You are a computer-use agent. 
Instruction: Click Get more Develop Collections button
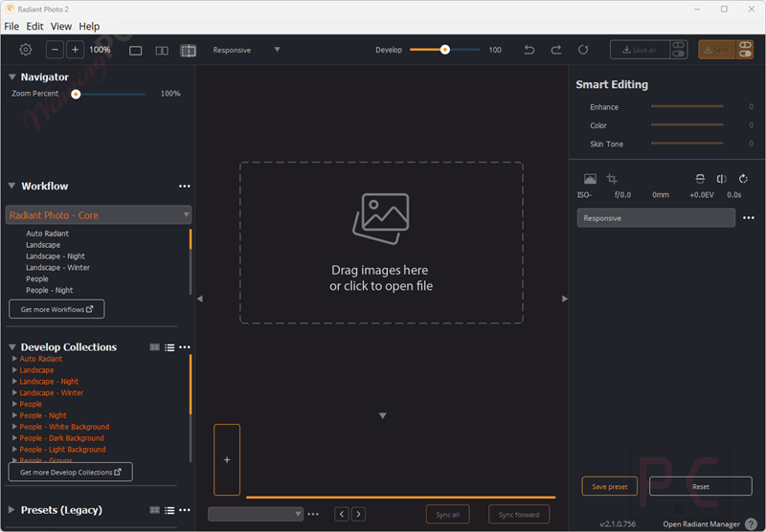70,472
